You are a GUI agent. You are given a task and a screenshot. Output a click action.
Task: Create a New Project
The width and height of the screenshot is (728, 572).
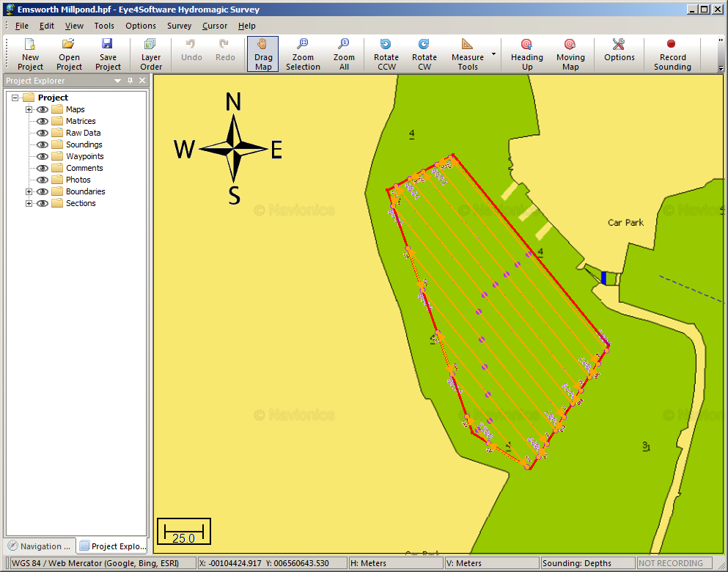pyautogui.click(x=29, y=53)
